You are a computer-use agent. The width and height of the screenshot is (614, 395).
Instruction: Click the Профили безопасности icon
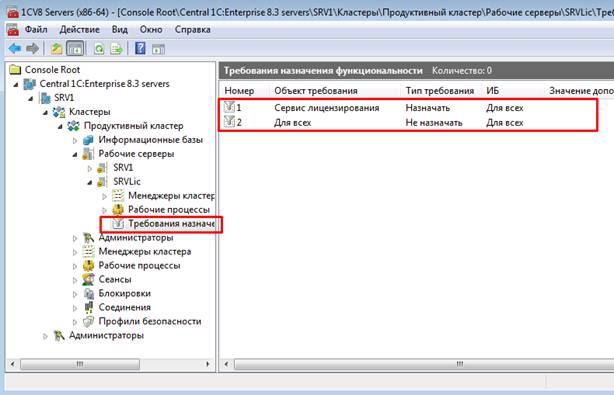point(88,321)
